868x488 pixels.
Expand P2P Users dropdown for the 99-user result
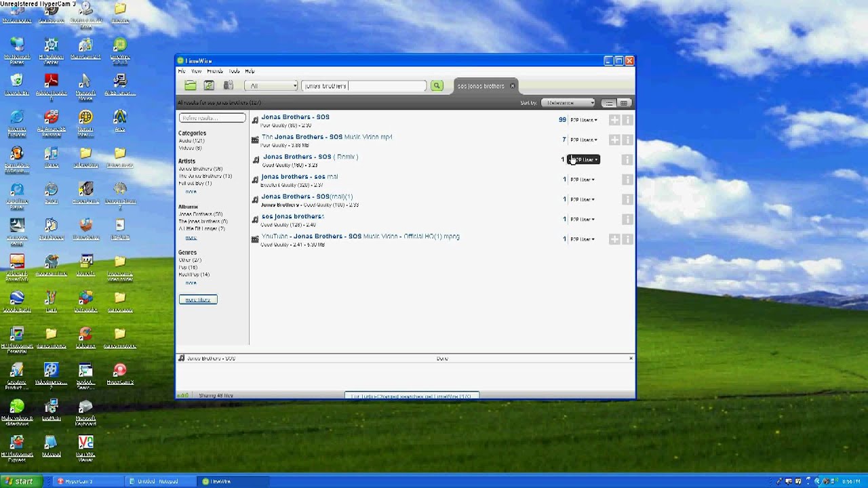tap(583, 120)
